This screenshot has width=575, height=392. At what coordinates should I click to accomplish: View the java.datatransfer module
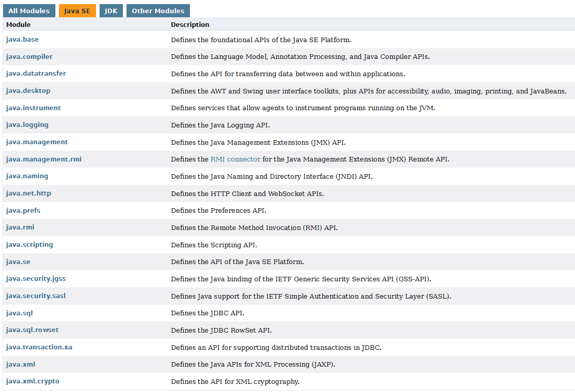[36, 73]
